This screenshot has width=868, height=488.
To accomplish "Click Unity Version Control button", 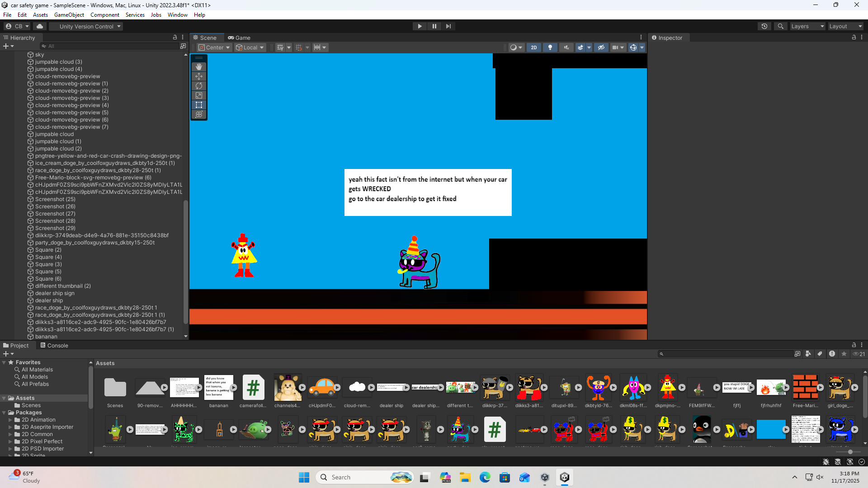I will [86, 26].
